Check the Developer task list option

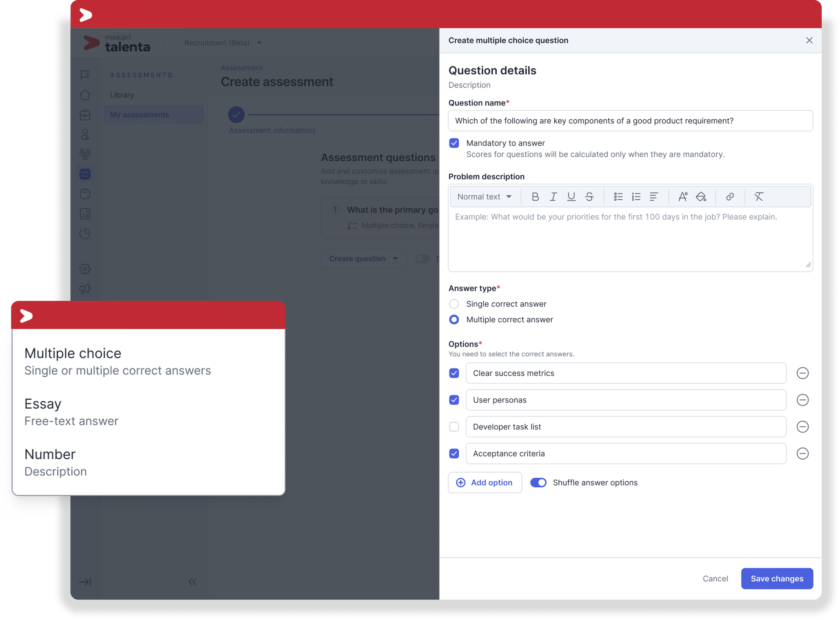coord(454,427)
